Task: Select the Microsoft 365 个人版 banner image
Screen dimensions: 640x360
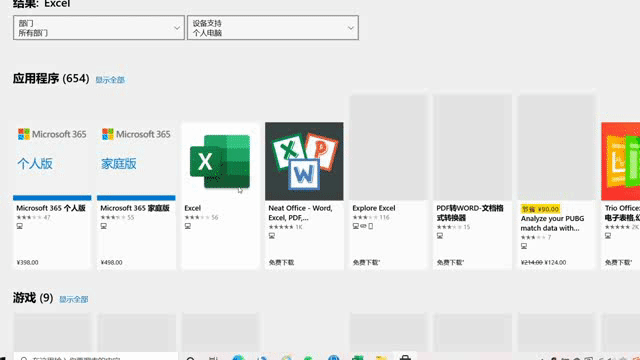Action: (x=52, y=161)
